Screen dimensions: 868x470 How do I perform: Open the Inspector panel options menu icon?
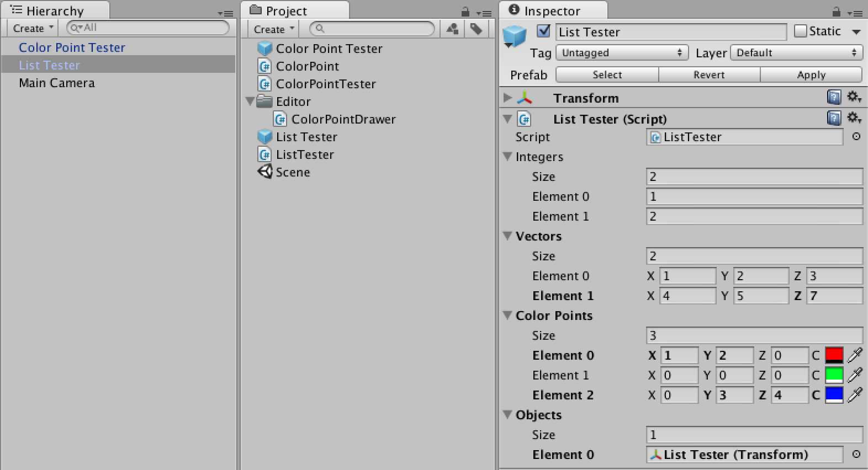click(855, 13)
